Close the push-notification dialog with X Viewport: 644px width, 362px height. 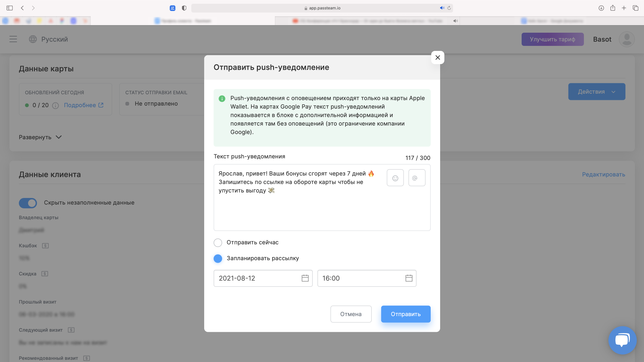(438, 58)
